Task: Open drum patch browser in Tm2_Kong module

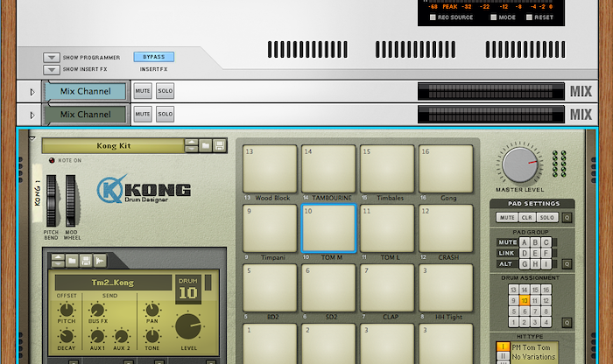Action: click(72, 261)
